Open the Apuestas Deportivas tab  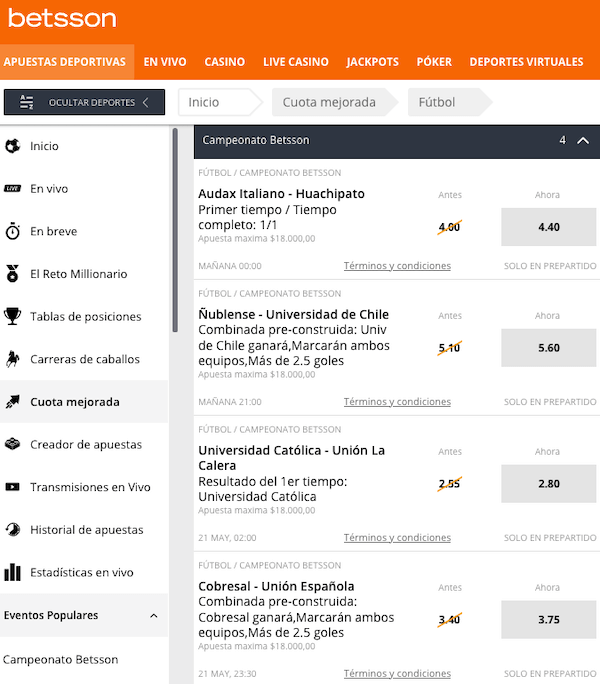click(x=65, y=62)
